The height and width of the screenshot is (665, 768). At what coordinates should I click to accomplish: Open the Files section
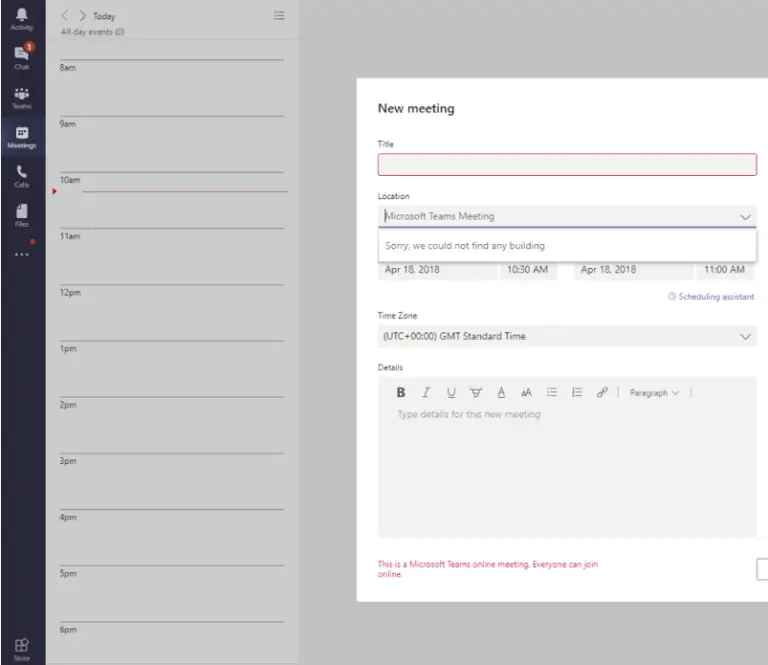coord(22,215)
